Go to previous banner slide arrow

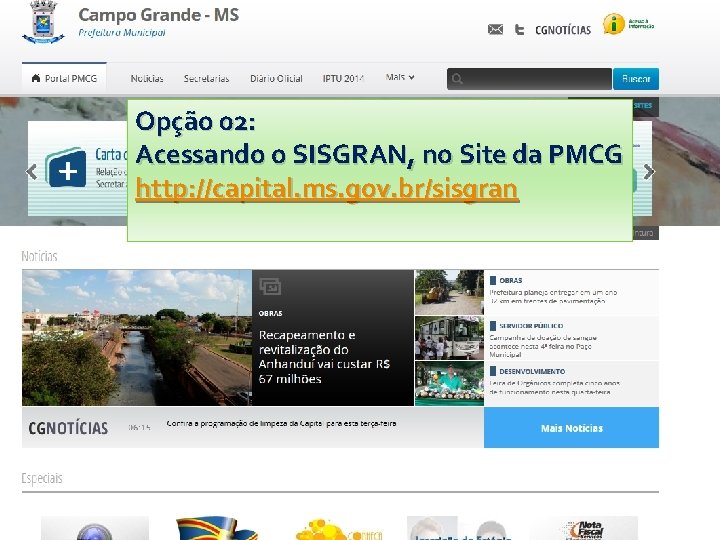click(x=32, y=172)
